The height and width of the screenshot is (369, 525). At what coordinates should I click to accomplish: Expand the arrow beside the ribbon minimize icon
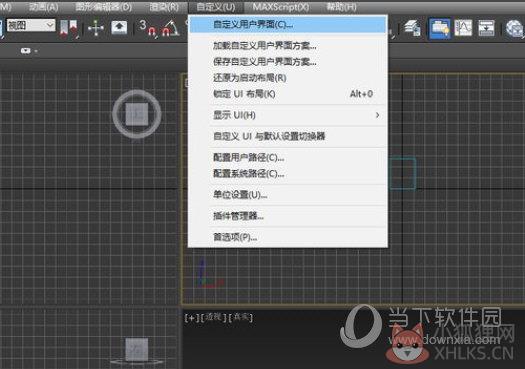[36, 51]
